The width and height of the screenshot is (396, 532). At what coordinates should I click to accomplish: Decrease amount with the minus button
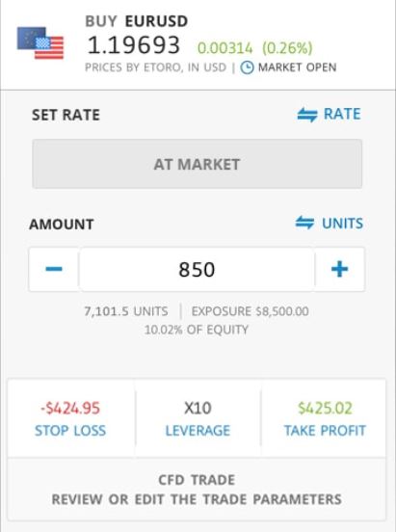click(54, 270)
